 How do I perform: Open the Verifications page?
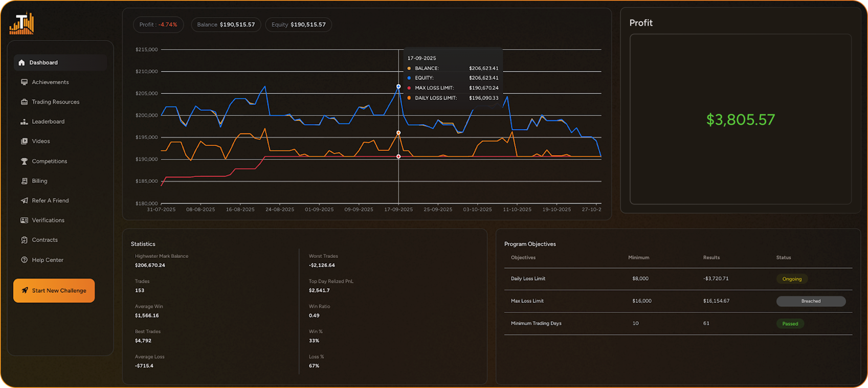(48, 220)
